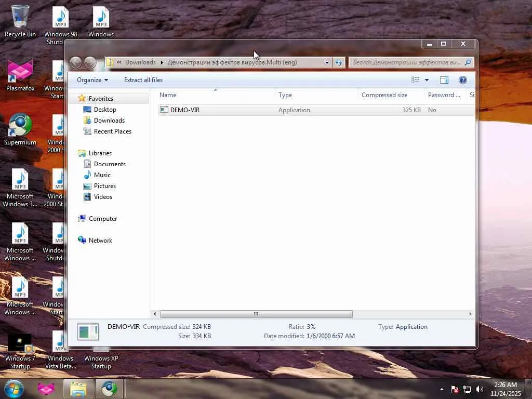Click the Windows Start orb

pos(14,389)
